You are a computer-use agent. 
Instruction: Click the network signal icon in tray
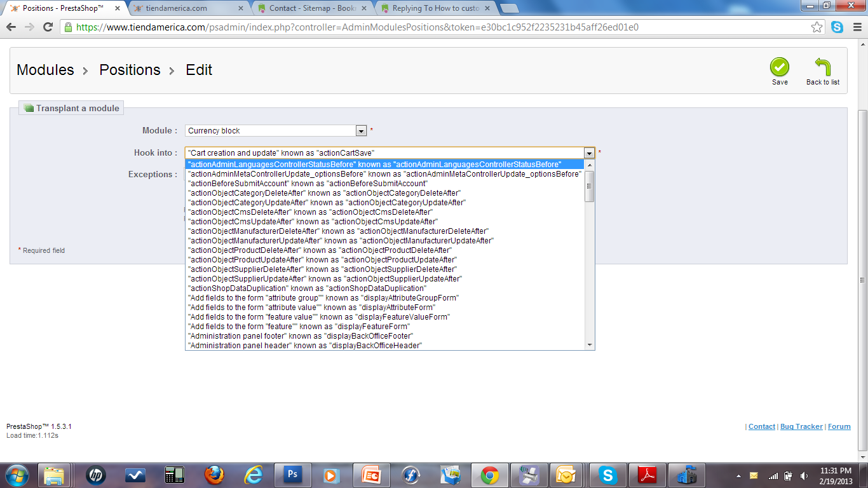[x=773, y=475]
